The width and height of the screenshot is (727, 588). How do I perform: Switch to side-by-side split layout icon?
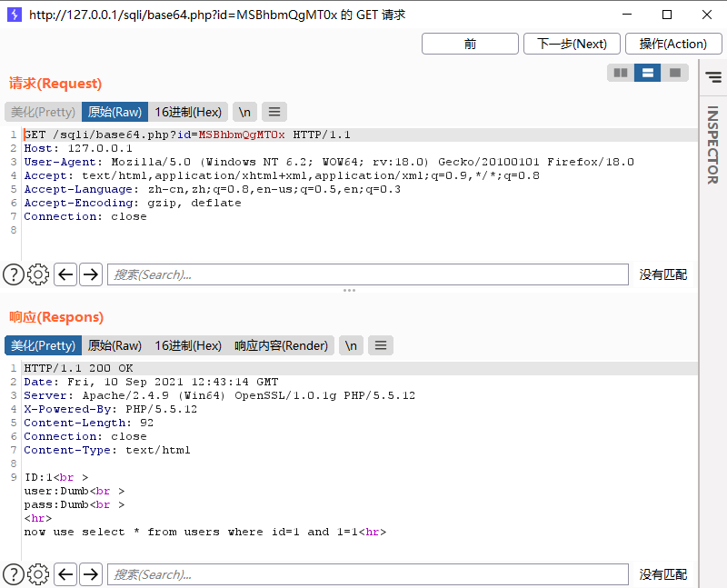point(621,73)
